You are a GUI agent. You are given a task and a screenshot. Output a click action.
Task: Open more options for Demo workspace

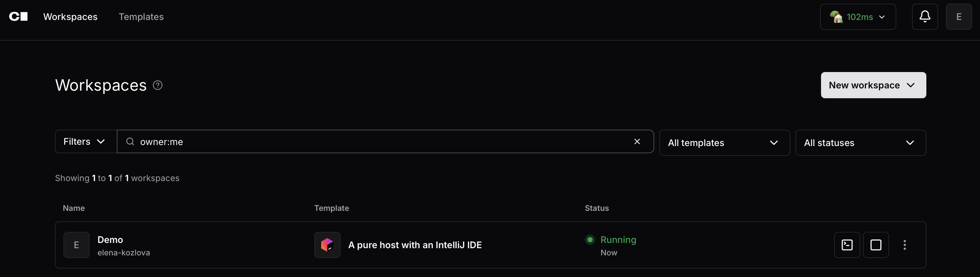click(904, 245)
